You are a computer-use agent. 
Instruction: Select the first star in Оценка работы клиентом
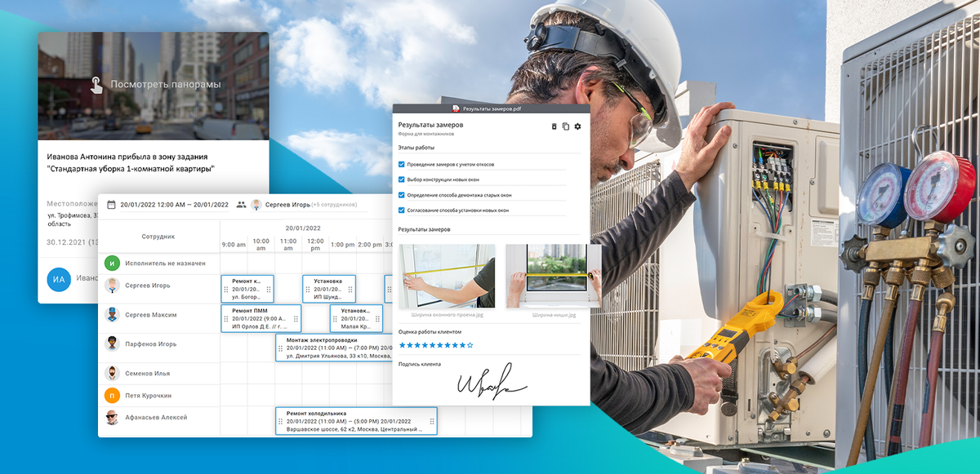click(x=402, y=345)
